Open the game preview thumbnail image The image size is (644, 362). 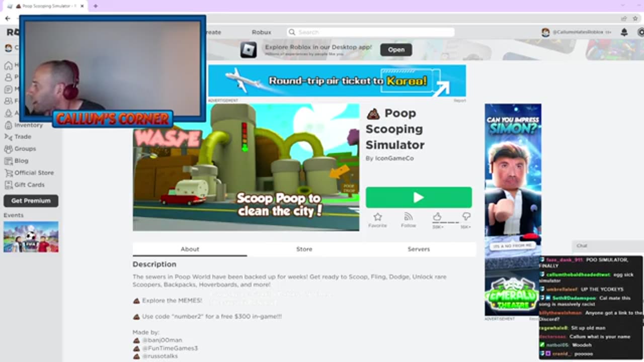(246, 167)
